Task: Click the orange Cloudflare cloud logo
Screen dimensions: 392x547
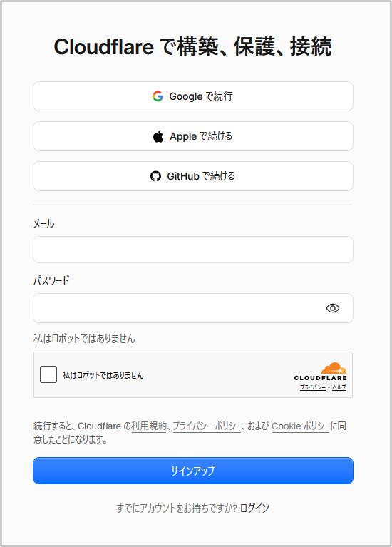Action: (x=334, y=368)
